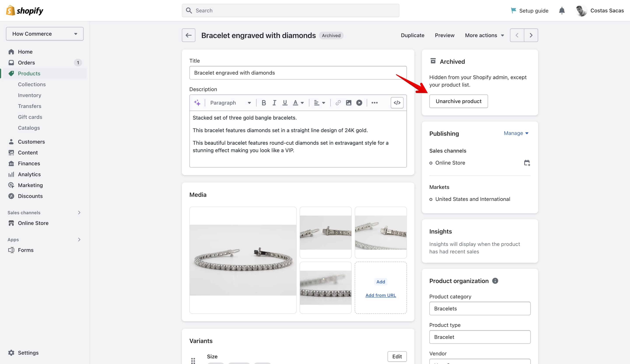This screenshot has width=630, height=364.
Task: Open Transfers submenu item
Action: pos(30,106)
